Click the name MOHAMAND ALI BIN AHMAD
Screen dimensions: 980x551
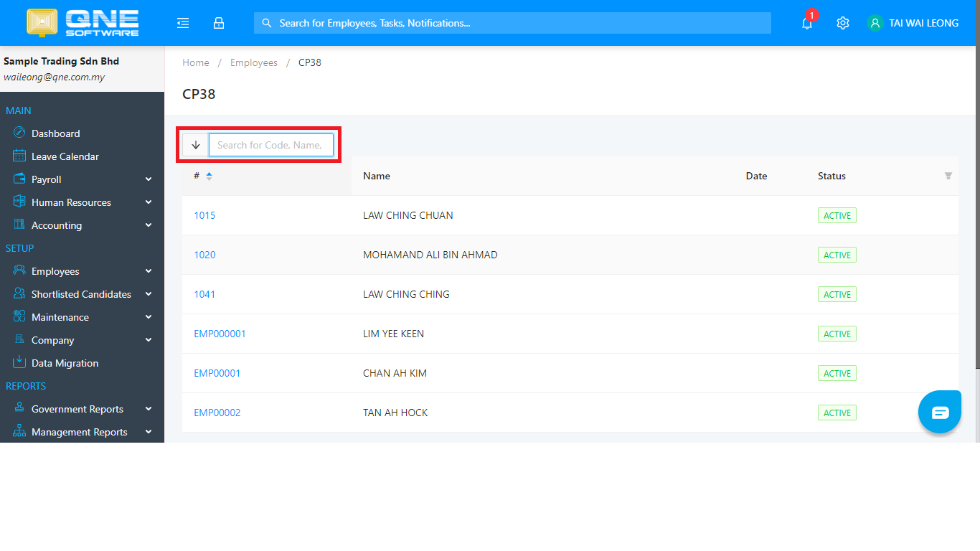pyautogui.click(x=430, y=255)
